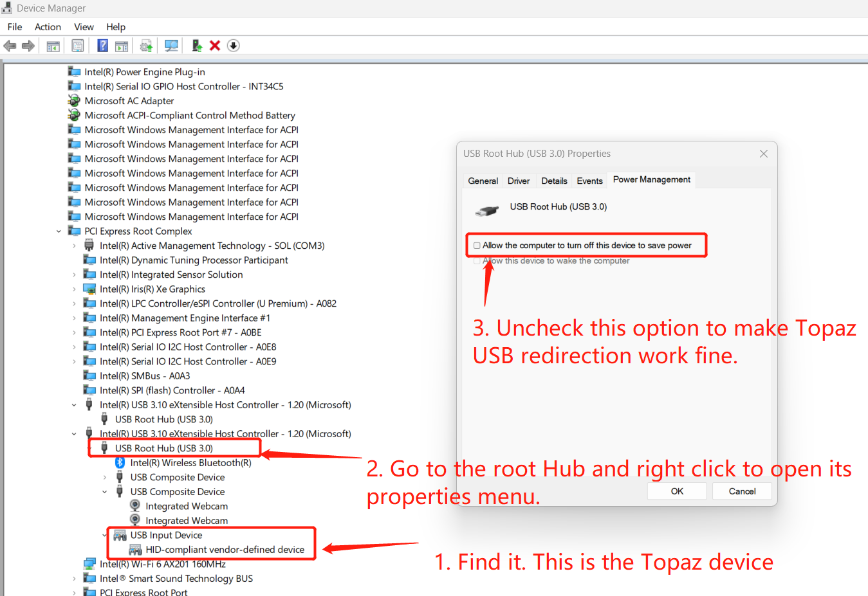Click the USB Input Device keyboard icon
The height and width of the screenshot is (596, 868).
tap(120, 535)
